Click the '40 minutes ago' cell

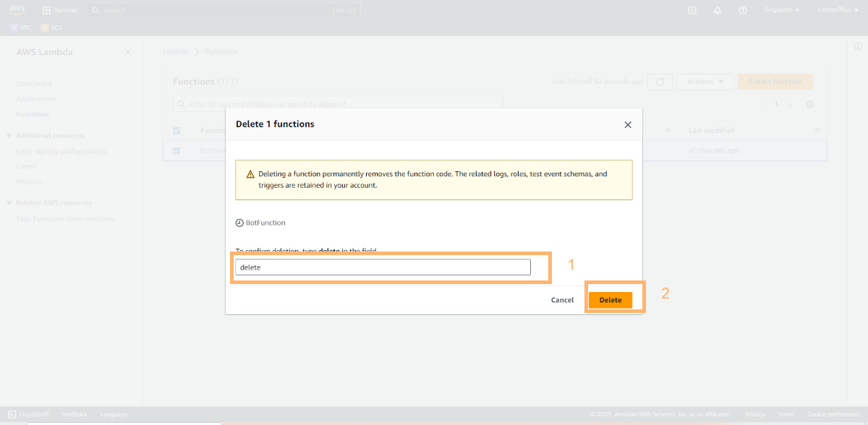click(x=713, y=150)
